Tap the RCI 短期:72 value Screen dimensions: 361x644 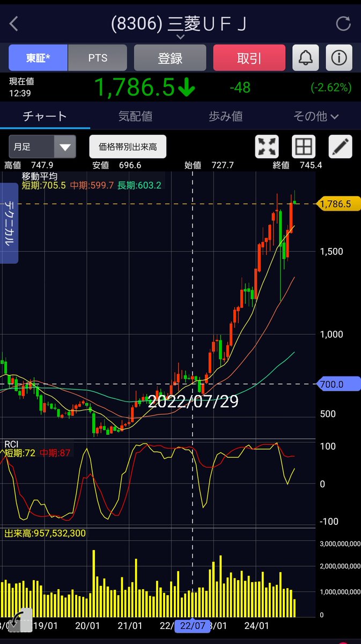click(x=20, y=453)
